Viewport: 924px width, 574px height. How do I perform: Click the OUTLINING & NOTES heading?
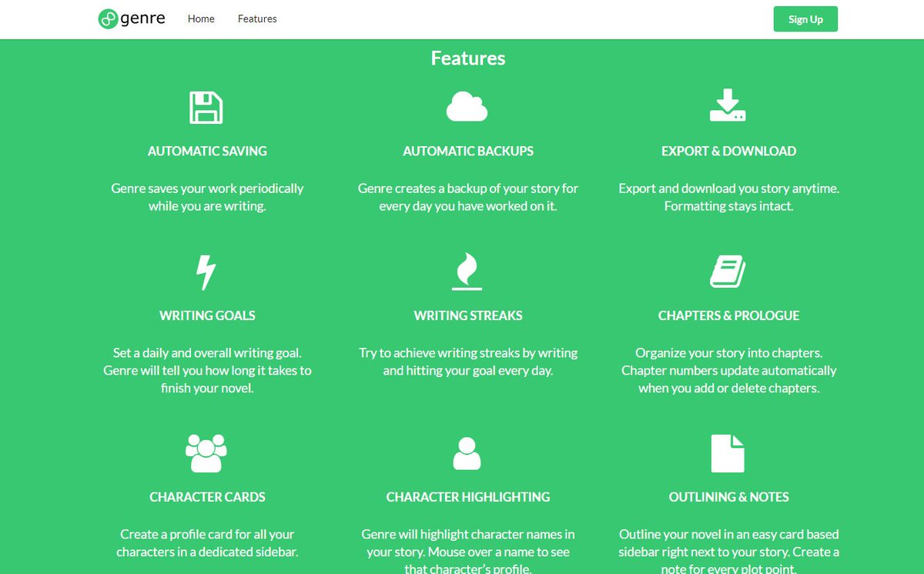click(728, 497)
